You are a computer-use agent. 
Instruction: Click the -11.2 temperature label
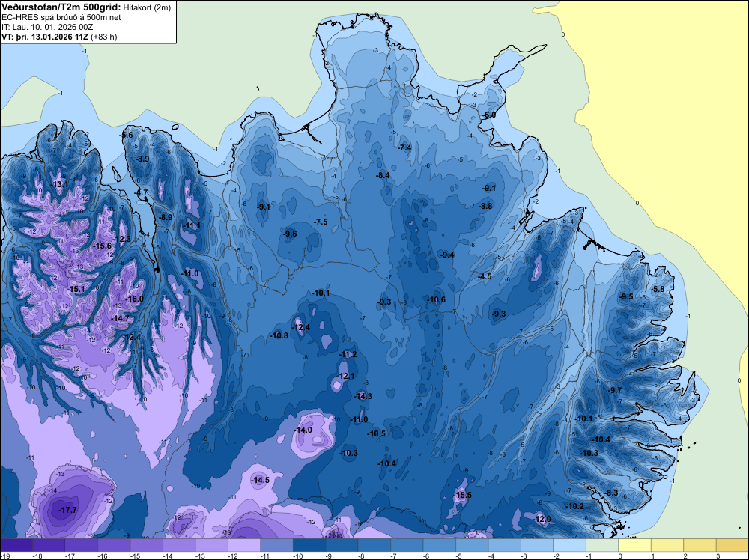pyautogui.click(x=348, y=354)
